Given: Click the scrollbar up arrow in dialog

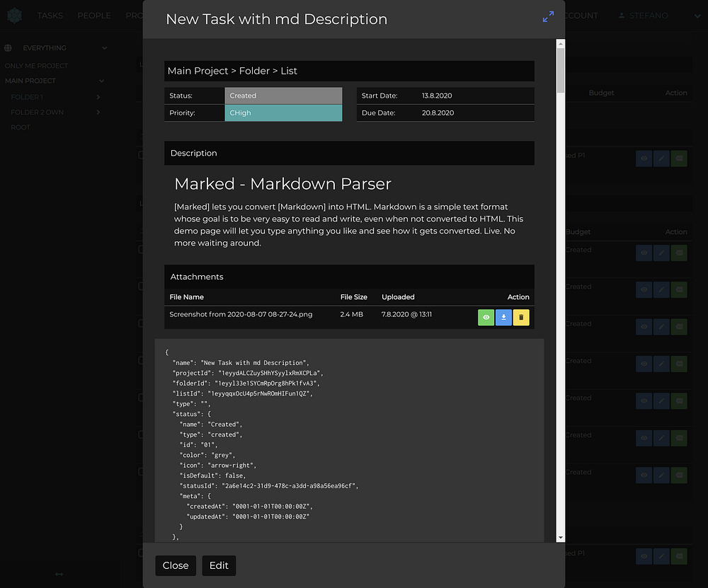Looking at the screenshot, I should coord(560,44).
